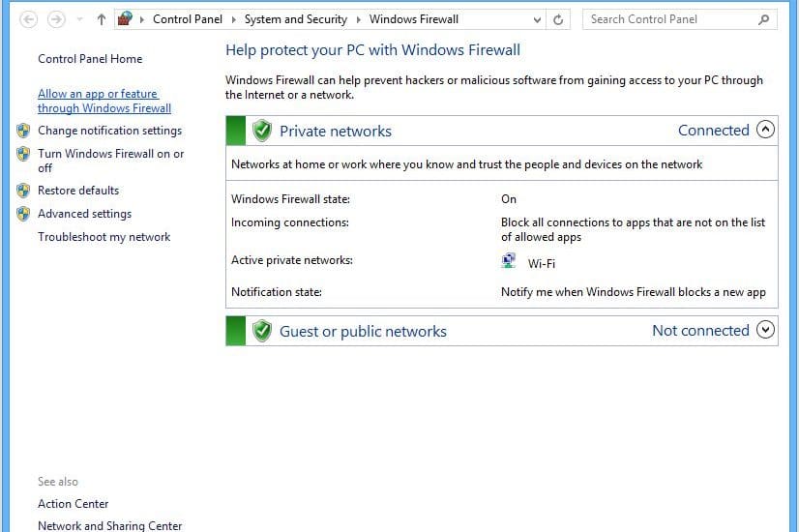Select Control Panel breadcrumb
Image resolution: width=799 pixels, height=532 pixels.
(x=187, y=19)
